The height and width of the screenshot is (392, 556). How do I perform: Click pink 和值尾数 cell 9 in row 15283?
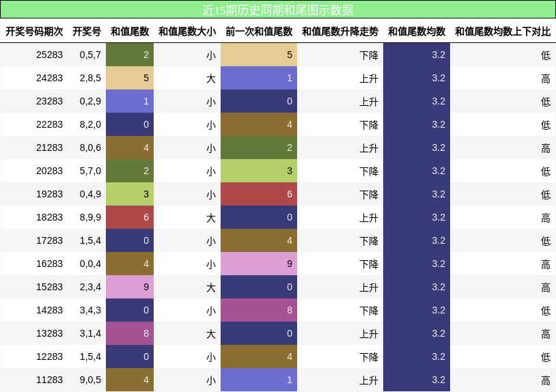click(x=130, y=287)
